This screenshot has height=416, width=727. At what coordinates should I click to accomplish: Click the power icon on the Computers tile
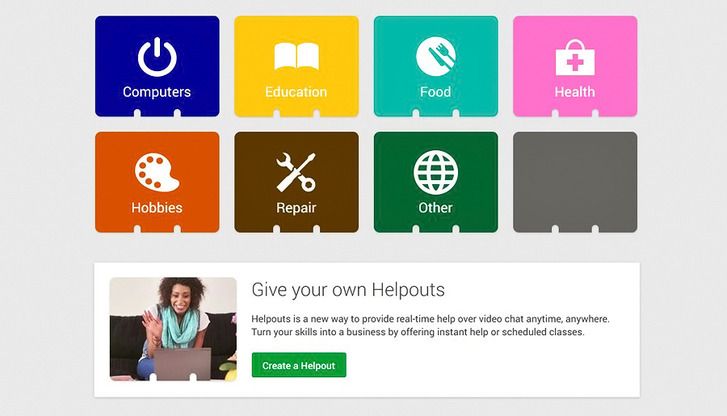(156, 56)
